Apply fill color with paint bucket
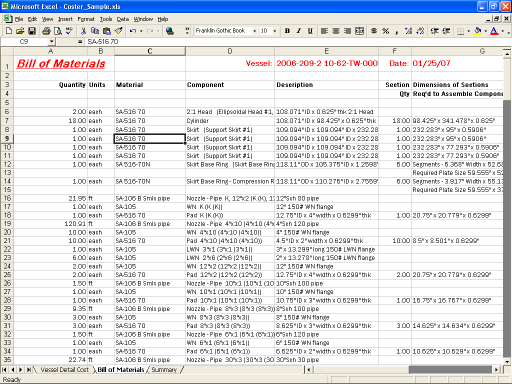 point(478,31)
